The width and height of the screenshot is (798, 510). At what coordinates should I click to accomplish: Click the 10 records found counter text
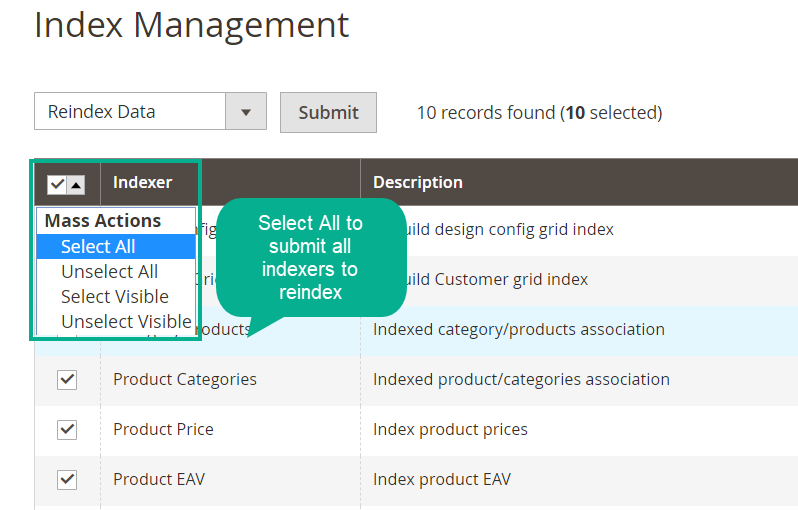click(539, 113)
